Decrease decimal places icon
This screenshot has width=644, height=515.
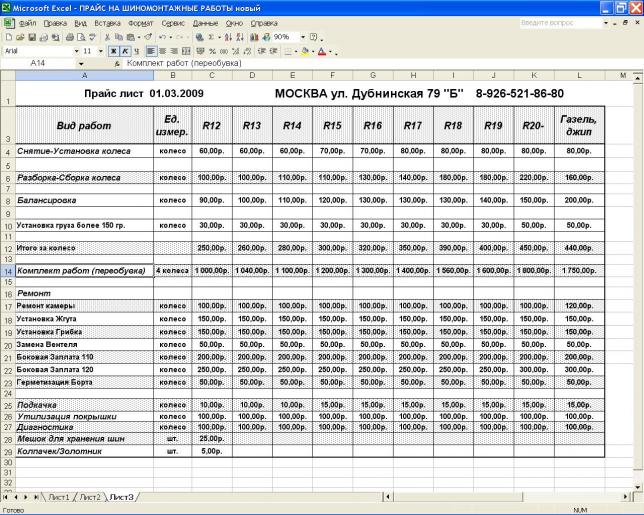point(247,51)
